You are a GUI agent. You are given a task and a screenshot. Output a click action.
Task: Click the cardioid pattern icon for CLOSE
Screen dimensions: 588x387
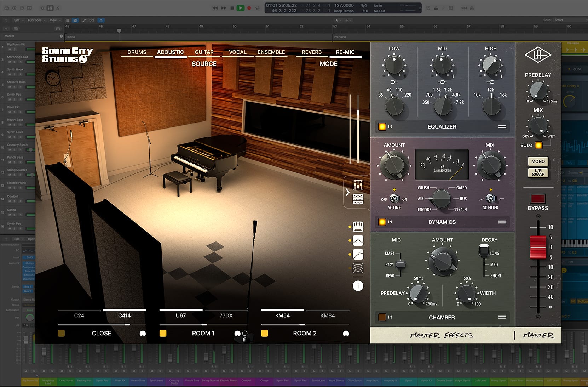point(143,333)
